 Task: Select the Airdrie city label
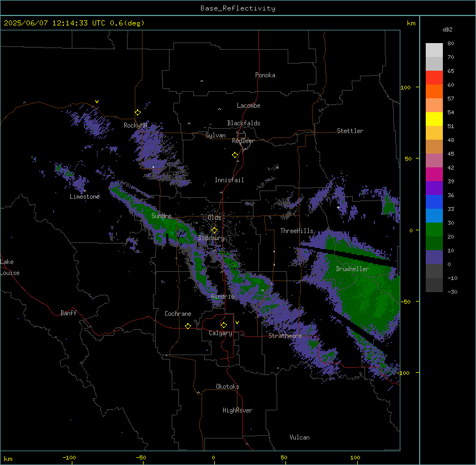(x=223, y=297)
